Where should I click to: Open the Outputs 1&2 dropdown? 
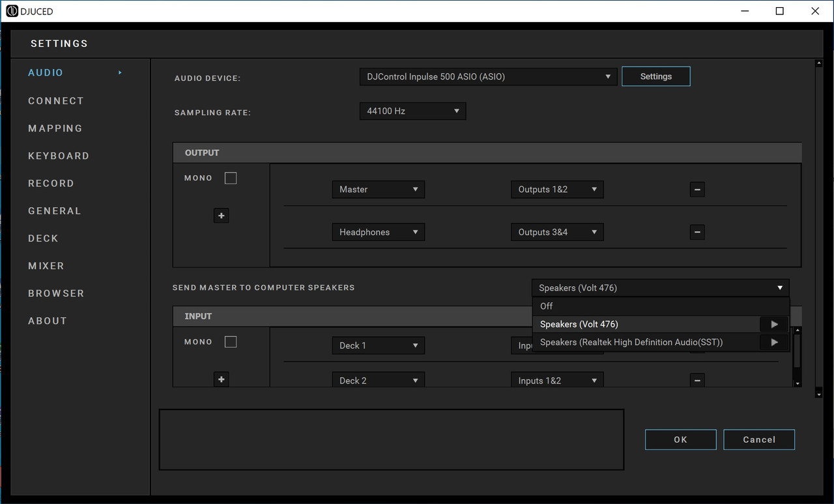click(x=557, y=189)
